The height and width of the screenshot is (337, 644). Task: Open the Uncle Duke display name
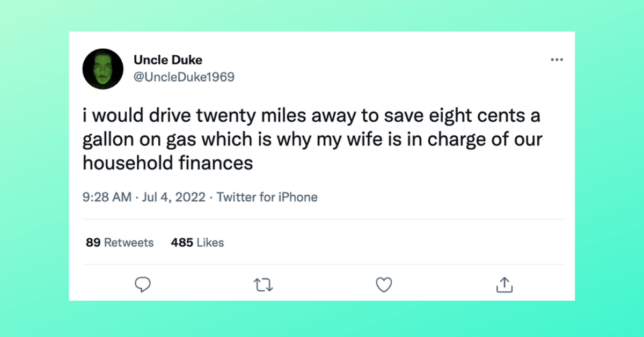[x=167, y=60]
